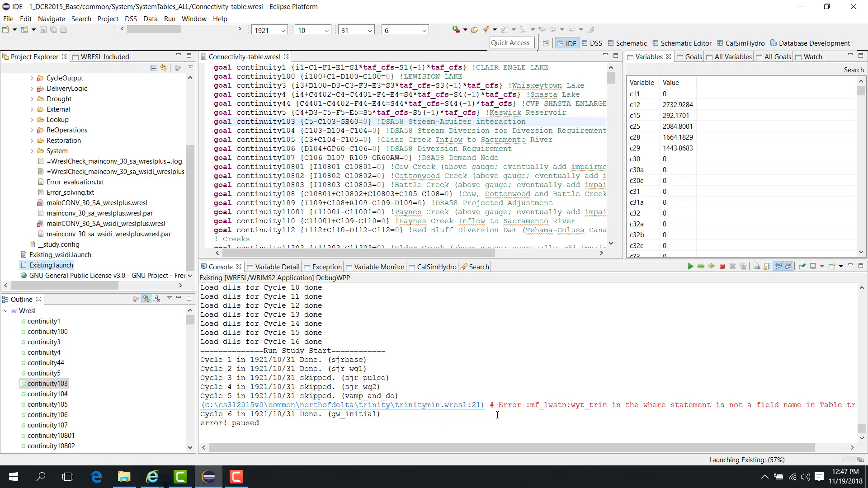The width and height of the screenshot is (868, 488).
Task: Click the Print icon in main toolbar
Action: [64, 30]
